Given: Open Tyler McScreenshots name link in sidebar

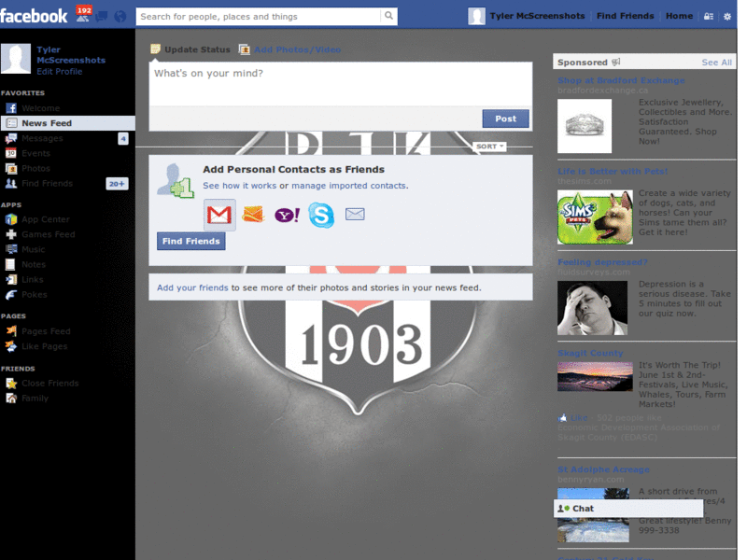Looking at the screenshot, I should [x=71, y=55].
